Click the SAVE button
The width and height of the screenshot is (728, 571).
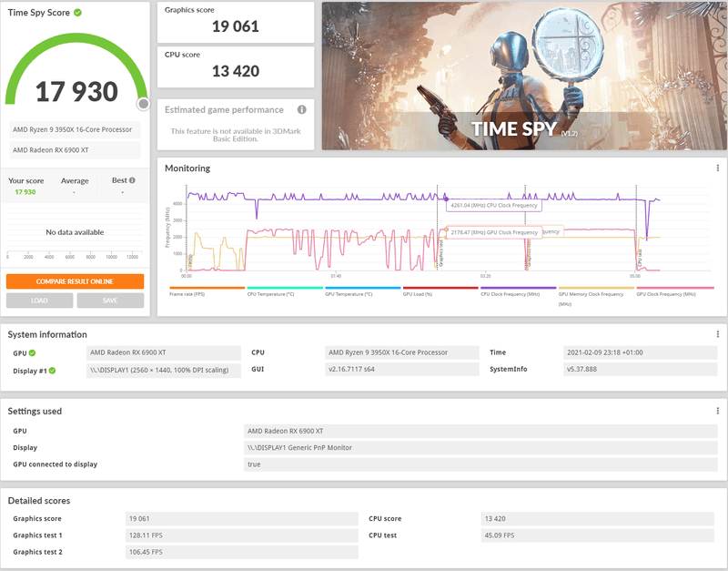(x=110, y=301)
